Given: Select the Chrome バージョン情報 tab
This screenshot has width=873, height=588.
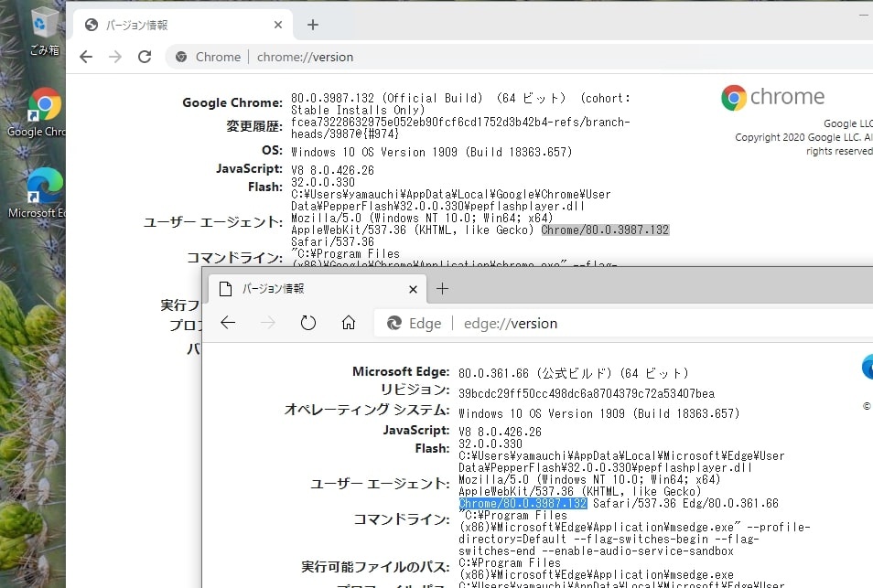Looking at the screenshot, I should coord(183,25).
